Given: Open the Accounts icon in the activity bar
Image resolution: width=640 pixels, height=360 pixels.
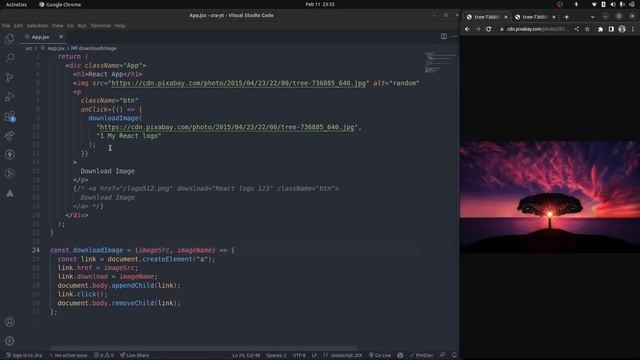Looking at the screenshot, I should (10, 322).
